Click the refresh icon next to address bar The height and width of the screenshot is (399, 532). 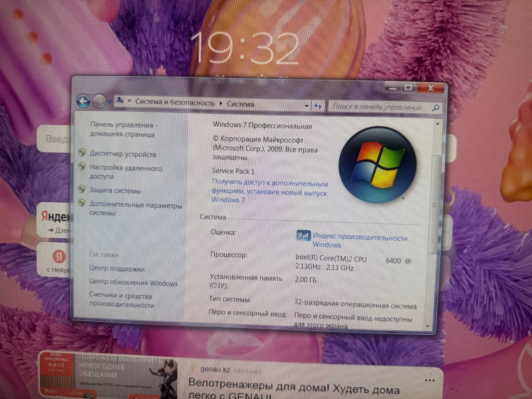click(x=318, y=107)
